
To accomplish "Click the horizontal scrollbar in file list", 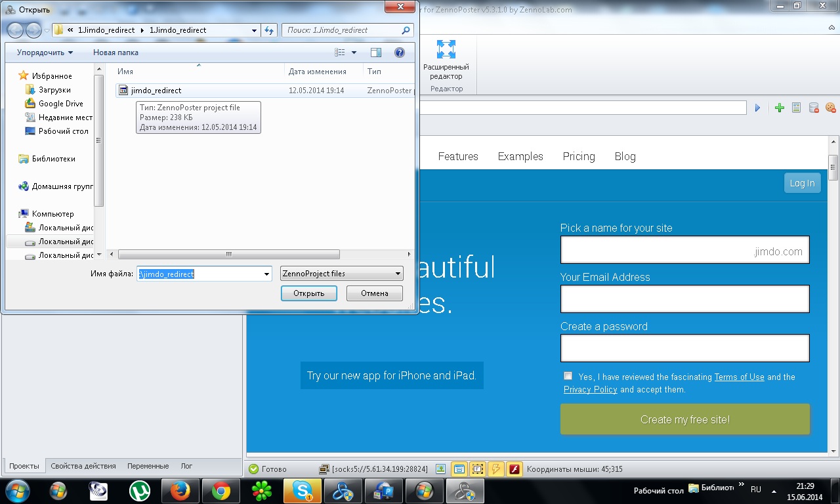I will (229, 254).
